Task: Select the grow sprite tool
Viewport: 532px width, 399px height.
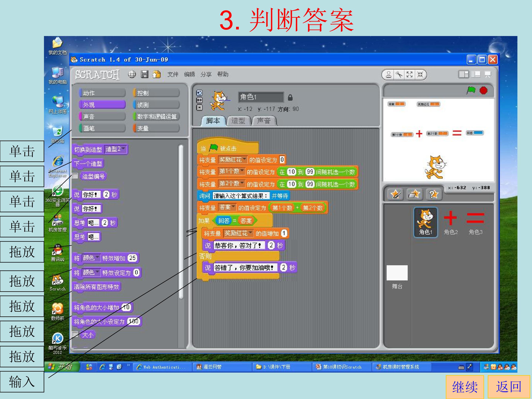Action: click(x=410, y=75)
